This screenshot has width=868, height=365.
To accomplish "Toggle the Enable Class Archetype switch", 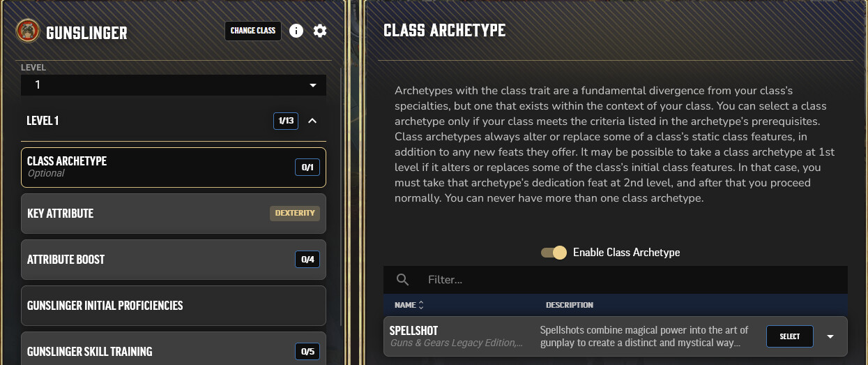I will 554,253.
